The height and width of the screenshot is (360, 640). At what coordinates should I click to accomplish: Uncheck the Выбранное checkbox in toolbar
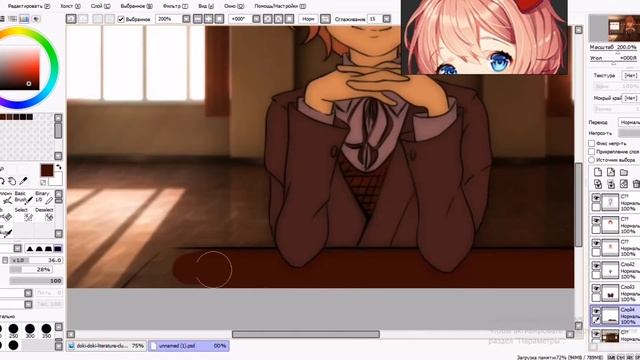click(x=121, y=19)
